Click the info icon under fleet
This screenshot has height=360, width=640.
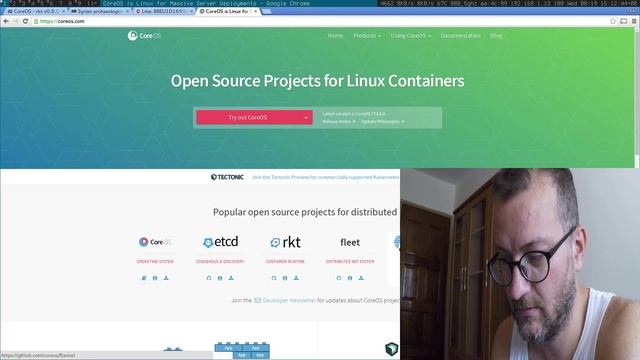[350, 278]
